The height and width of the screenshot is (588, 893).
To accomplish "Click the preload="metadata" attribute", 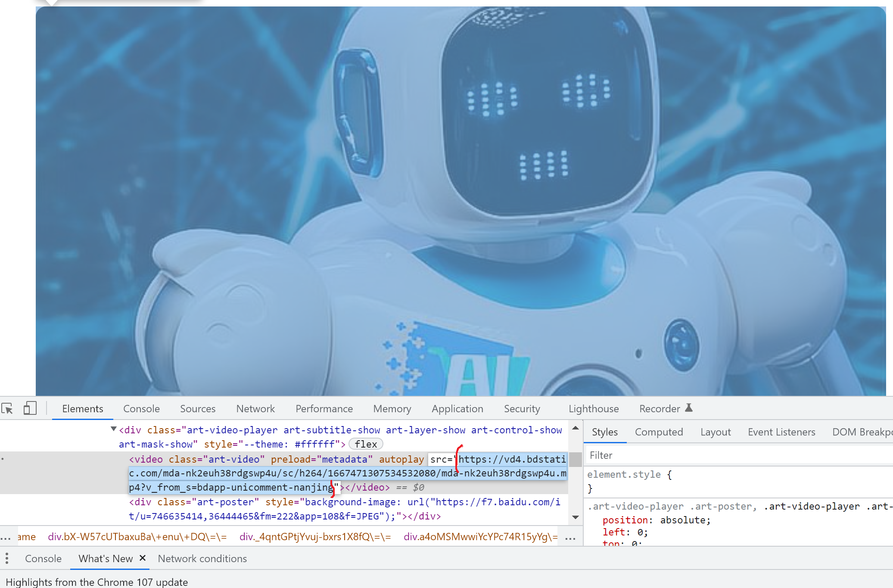I will [x=322, y=459].
